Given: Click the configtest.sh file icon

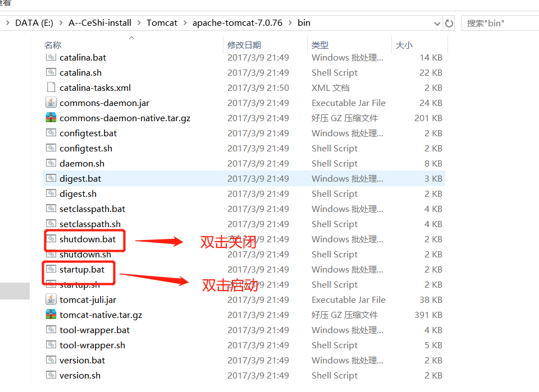Looking at the screenshot, I should [x=51, y=148].
